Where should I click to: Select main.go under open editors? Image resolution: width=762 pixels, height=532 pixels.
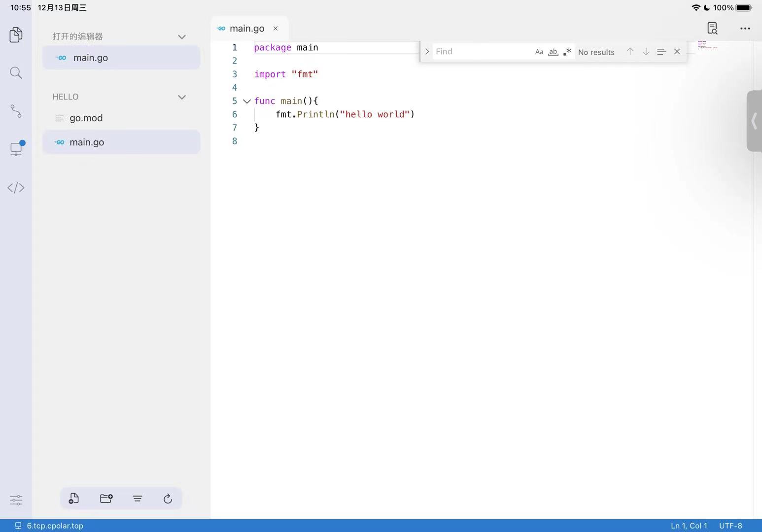[121, 58]
